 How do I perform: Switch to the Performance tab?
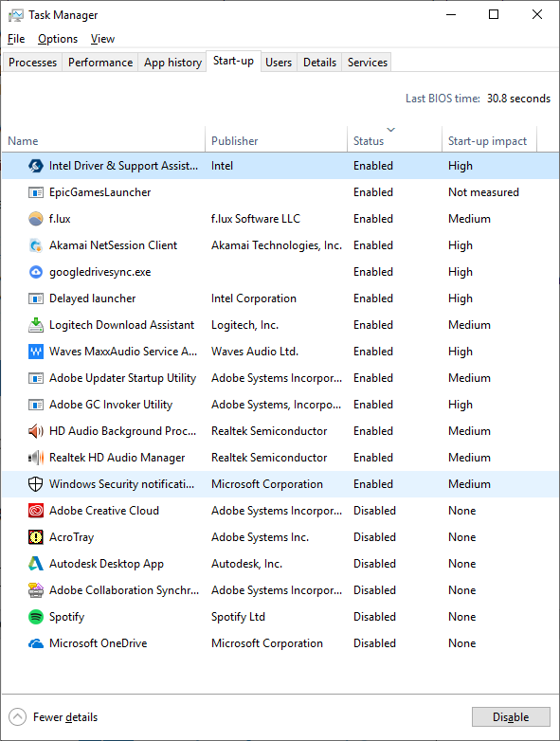(x=100, y=63)
